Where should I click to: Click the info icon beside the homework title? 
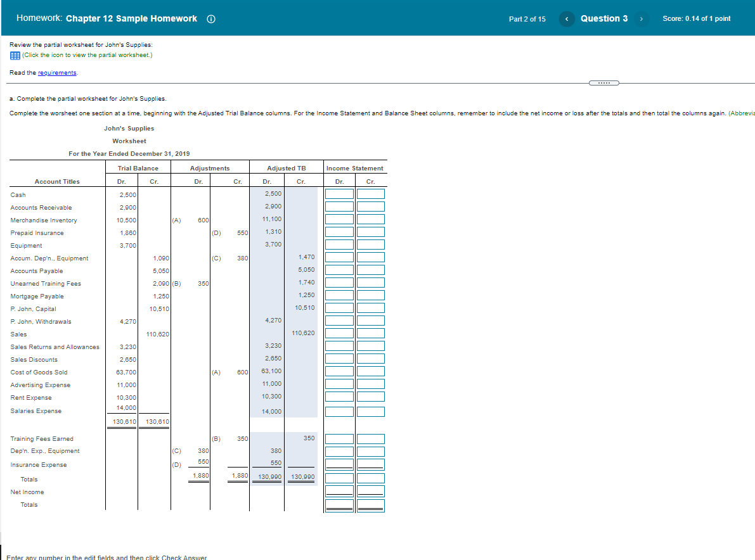211,19
